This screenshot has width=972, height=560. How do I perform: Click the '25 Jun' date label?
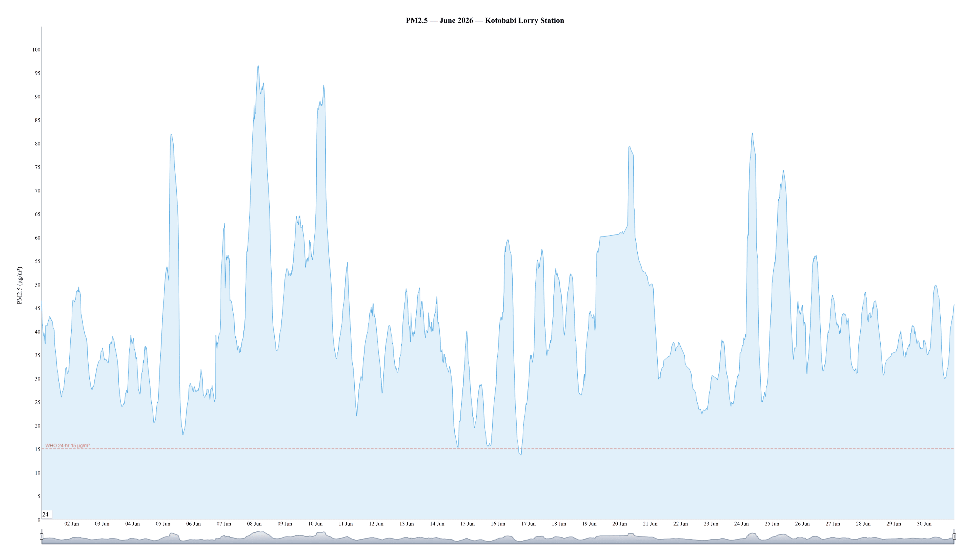[x=772, y=524]
